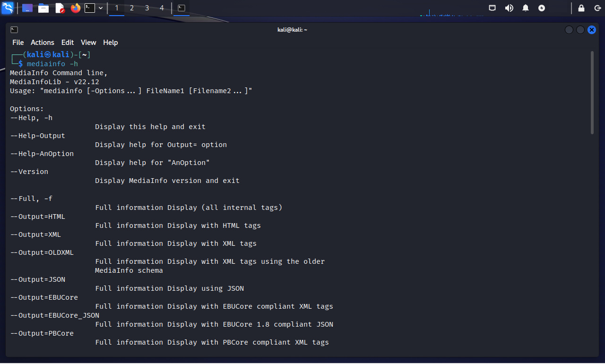
Task: Select the terminal window in taskbar
Action: (x=181, y=8)
